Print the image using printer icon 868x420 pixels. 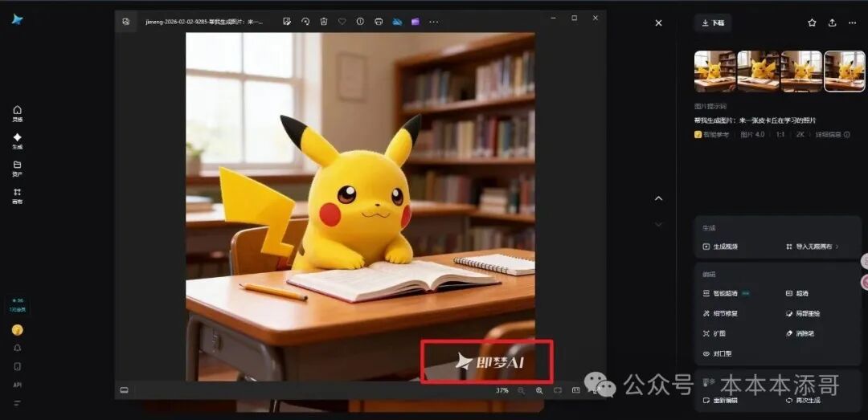pos(379,22)
